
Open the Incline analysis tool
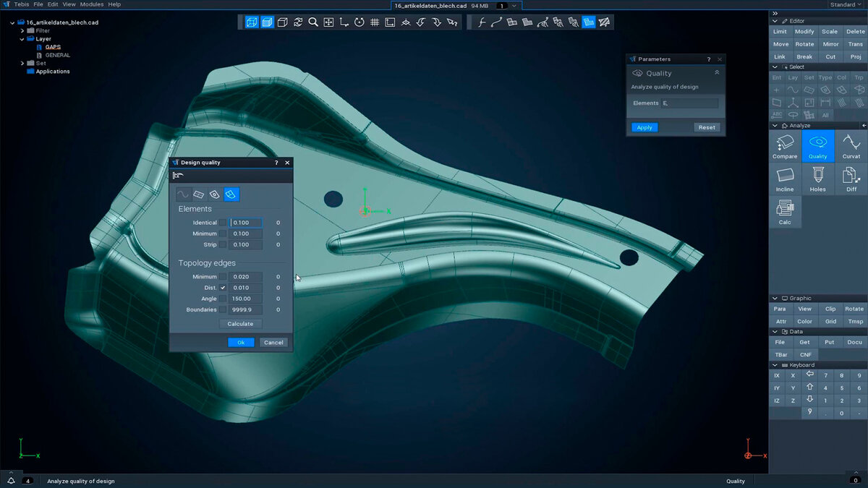coord(785,179)
